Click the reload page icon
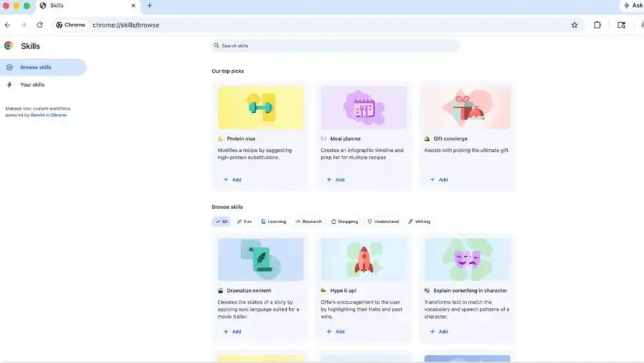 point(39,25)
